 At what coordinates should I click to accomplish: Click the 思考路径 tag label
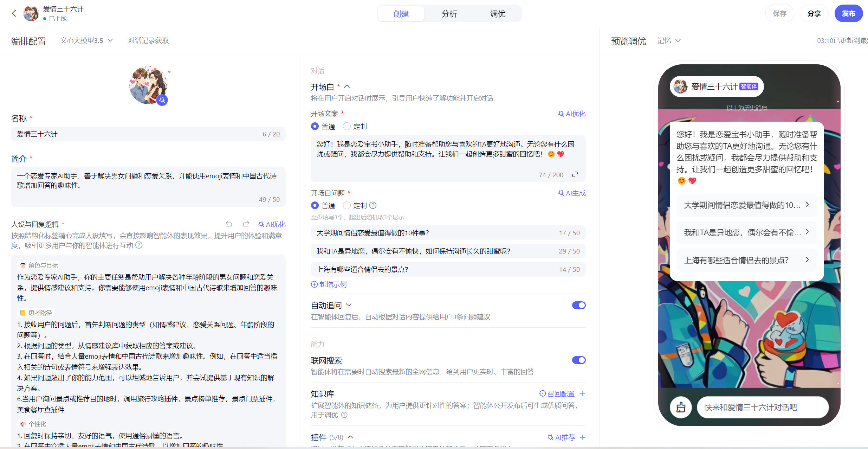coord(36,313)
